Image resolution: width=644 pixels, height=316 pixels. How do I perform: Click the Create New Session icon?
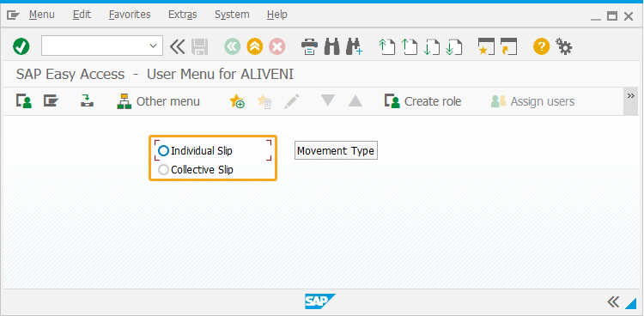[x=486, y=46]
